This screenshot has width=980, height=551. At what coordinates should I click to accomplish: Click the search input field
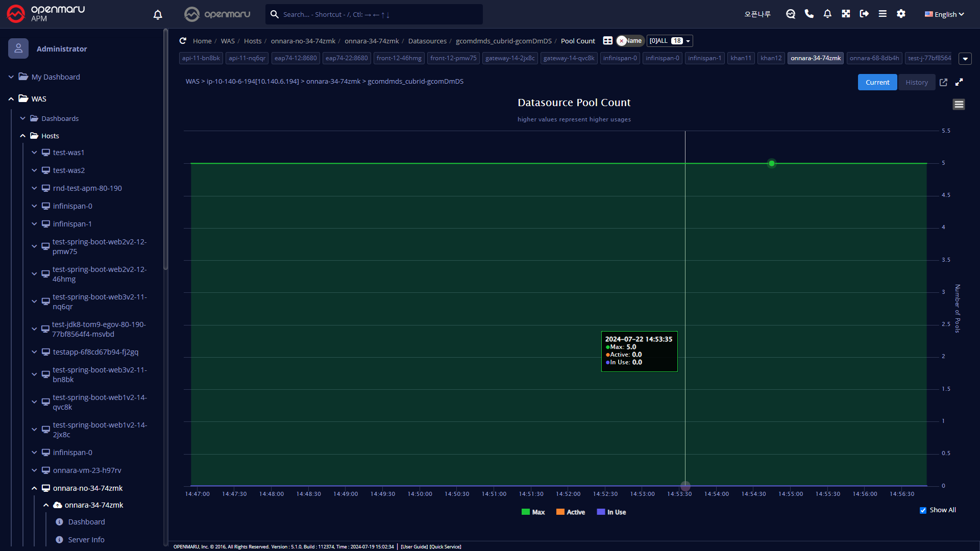click(378, 14)
